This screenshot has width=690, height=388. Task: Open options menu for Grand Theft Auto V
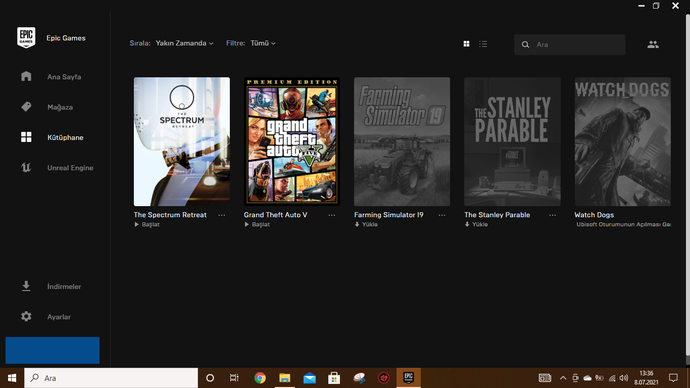pos(332,215)
